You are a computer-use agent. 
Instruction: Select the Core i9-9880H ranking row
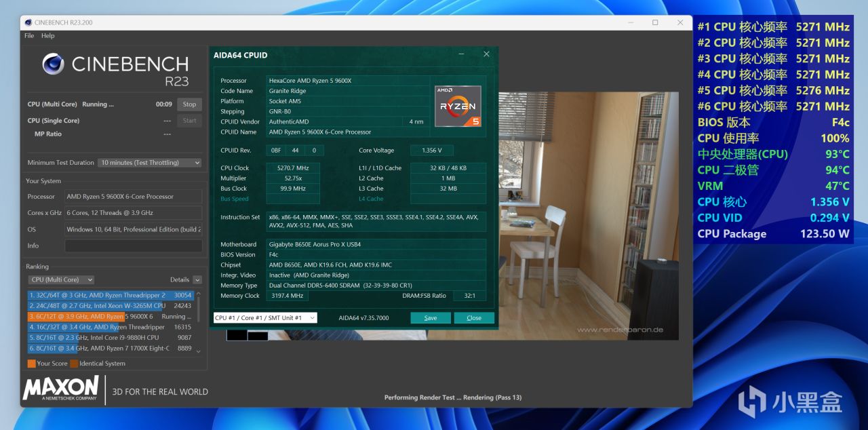pos(111,338)
